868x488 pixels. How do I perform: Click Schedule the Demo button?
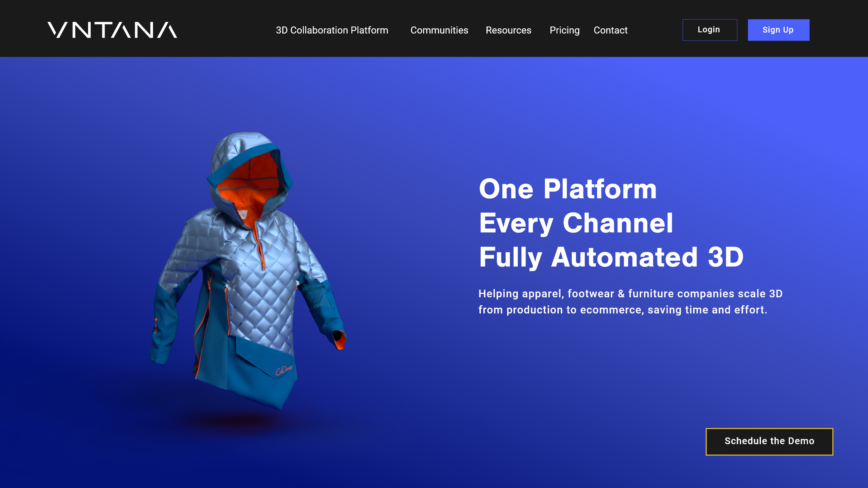769,441
